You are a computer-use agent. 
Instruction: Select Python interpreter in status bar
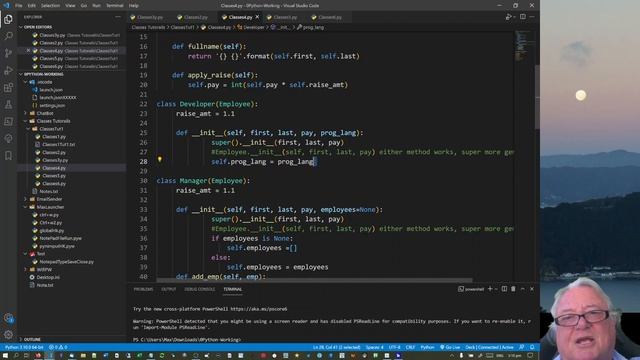(24, 347)
